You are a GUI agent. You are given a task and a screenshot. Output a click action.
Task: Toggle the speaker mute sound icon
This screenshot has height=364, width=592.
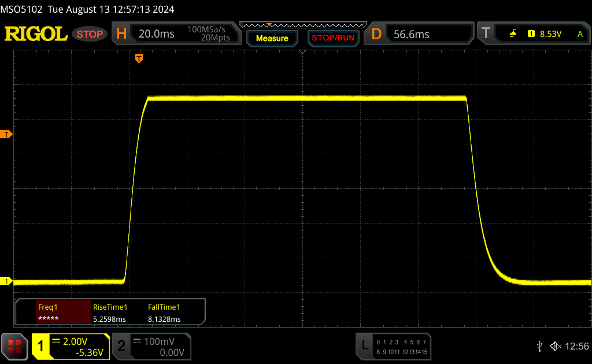[555, 346]
